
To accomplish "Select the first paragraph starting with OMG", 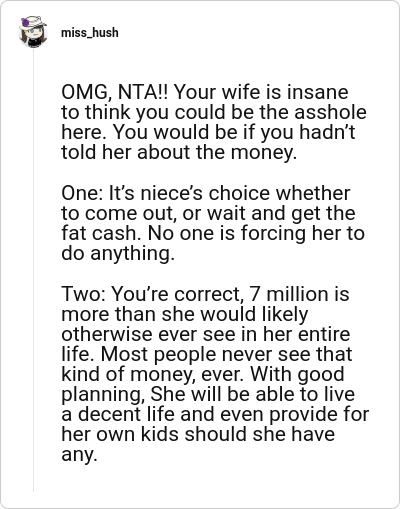I will point(214,122).
